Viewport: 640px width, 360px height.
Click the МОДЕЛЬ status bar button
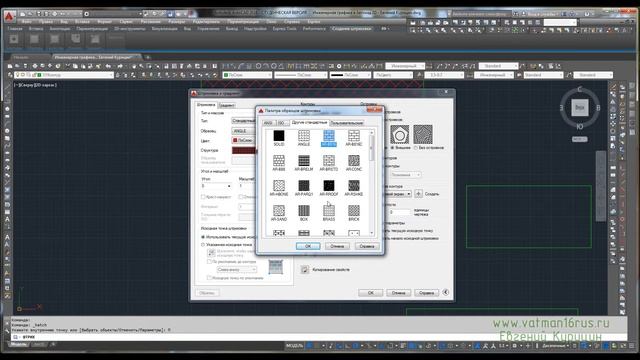point(294,346)
